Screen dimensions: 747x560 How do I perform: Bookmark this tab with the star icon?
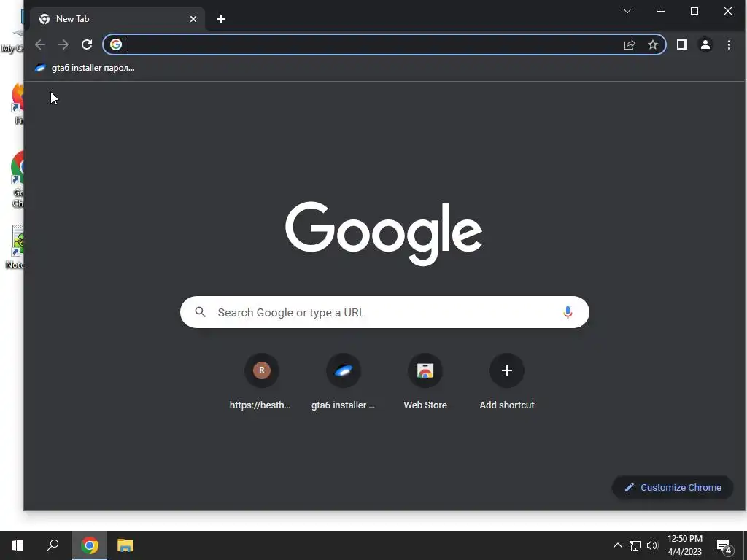coord(653,44)
